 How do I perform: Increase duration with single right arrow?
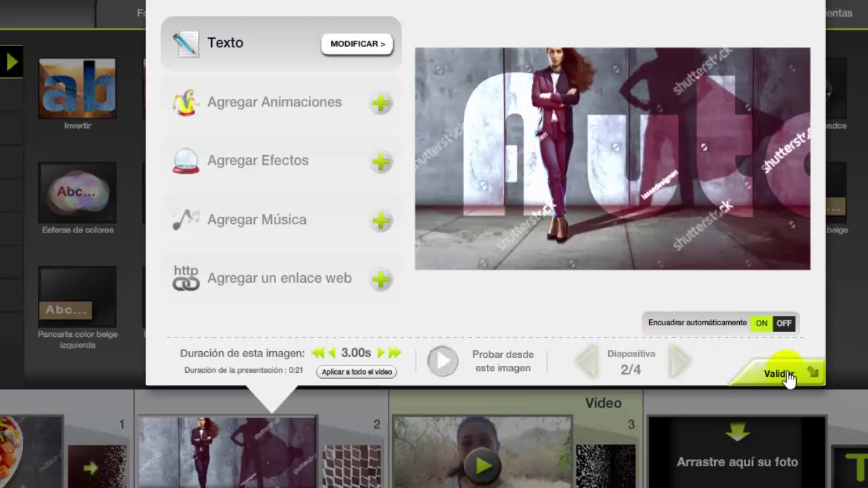(380, 353)
